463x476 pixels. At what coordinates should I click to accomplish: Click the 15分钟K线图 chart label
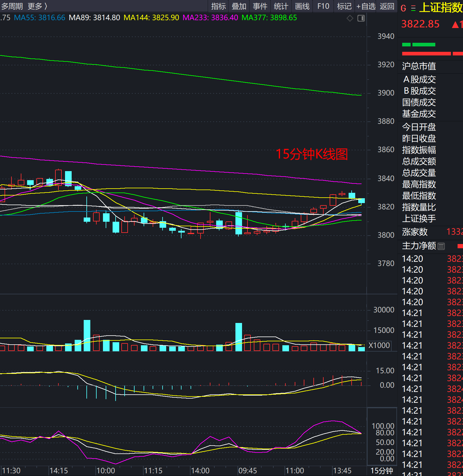pos(312,154)
